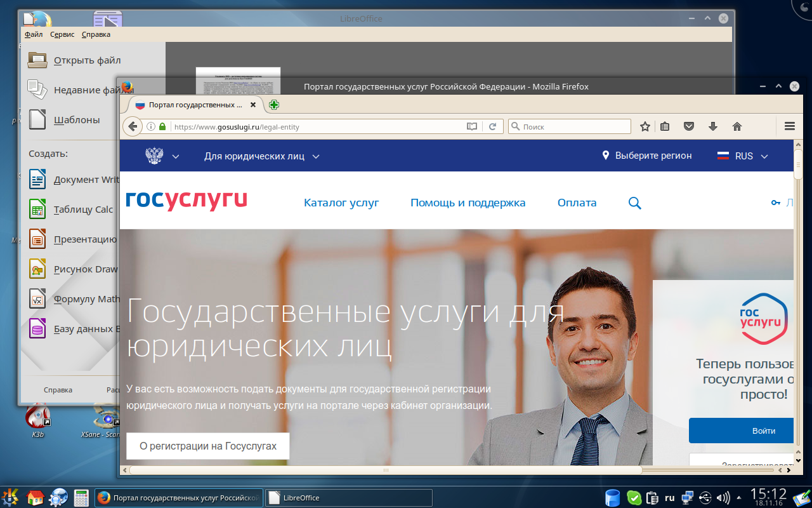Open new tab with green plus button
812x508 pixels.
point(273,105)
